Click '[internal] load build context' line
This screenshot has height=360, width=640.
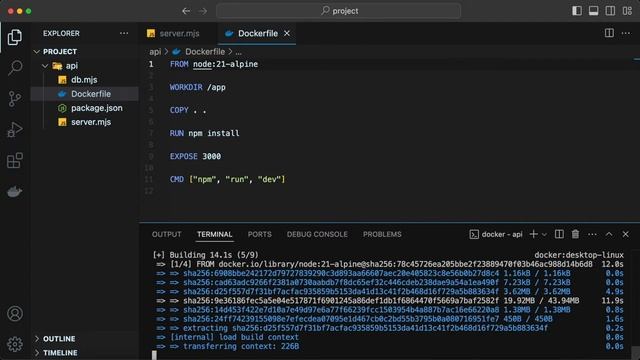234,337
